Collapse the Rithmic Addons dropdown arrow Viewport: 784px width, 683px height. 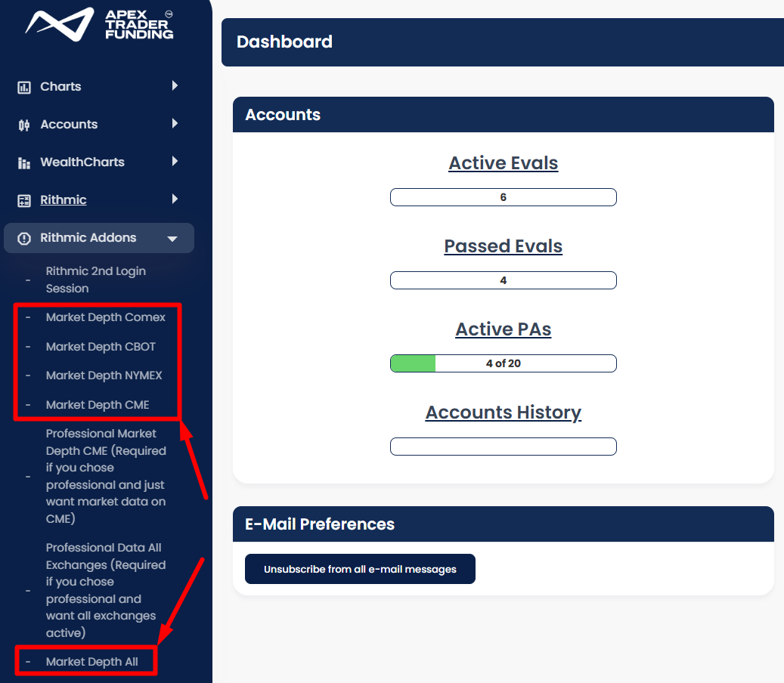[172, 239]
